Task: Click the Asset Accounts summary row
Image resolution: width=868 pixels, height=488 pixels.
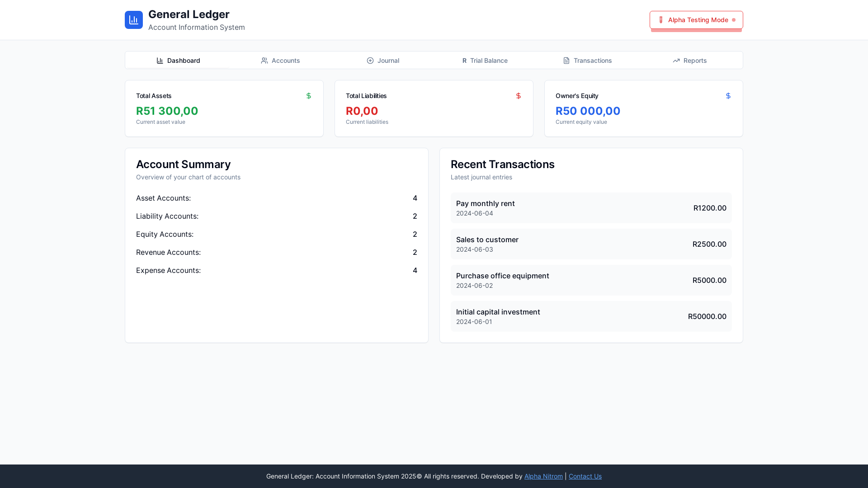Action: (276, 198)
